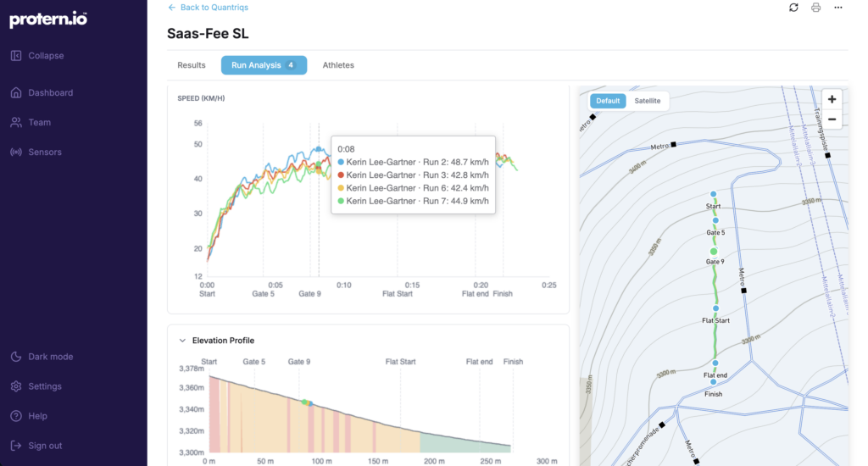Click the print icon
Screen dimensions: 868x466
[815, 8]
